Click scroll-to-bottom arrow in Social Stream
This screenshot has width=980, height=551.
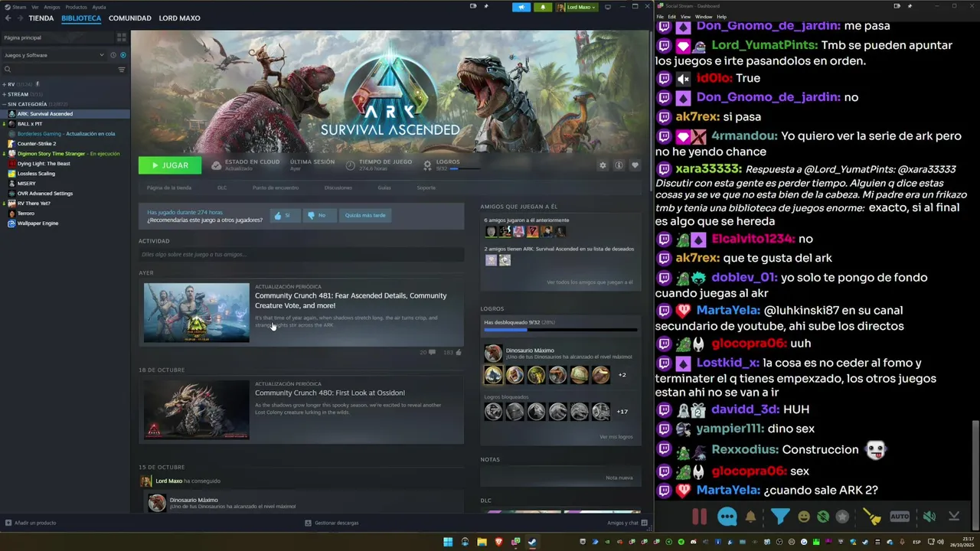pos(954,517)
